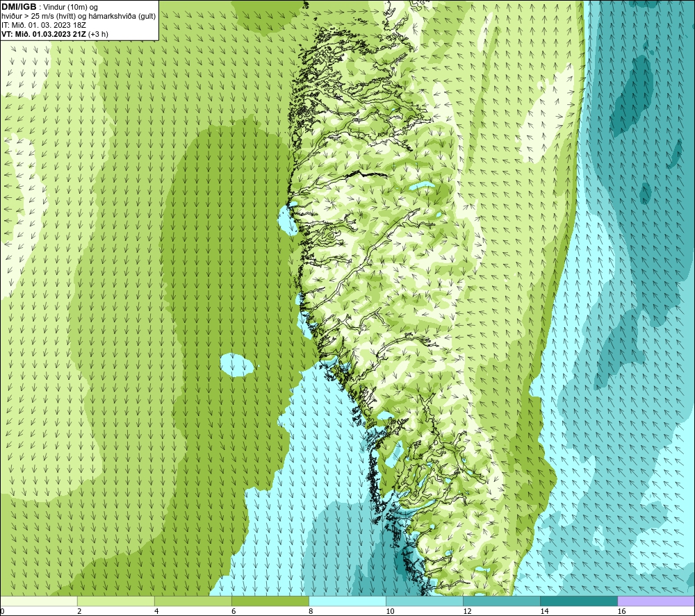
Task: Click the scale label "8"
Action: click(311, 611)
